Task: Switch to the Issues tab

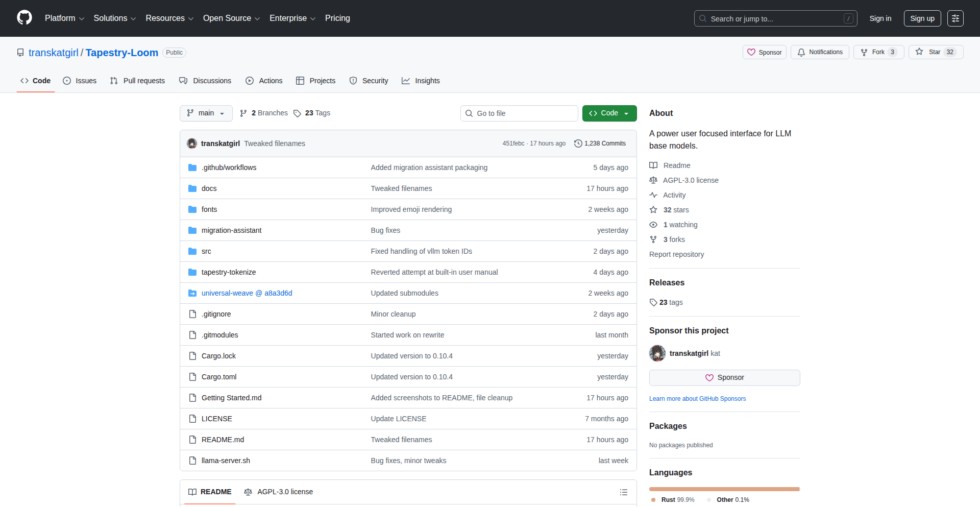Action: coord(80,81)
